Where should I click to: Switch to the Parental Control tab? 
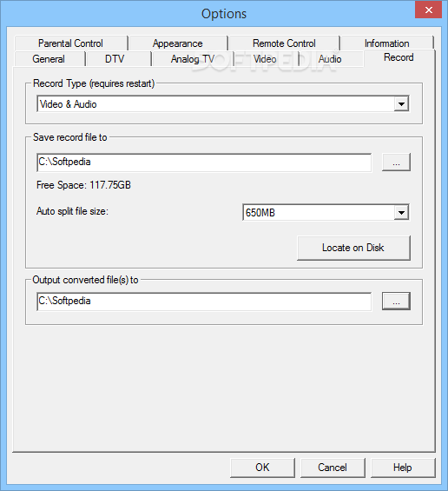(x=70, y=43)
